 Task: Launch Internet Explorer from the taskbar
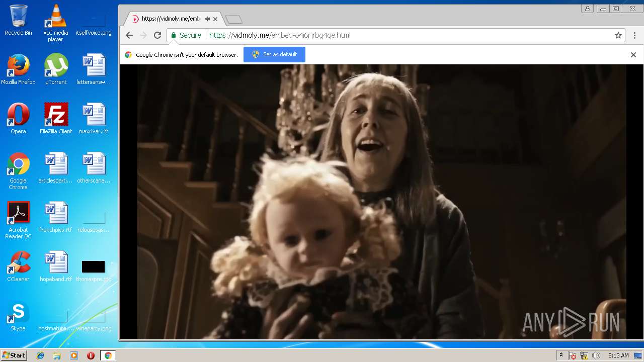(40, 355)
